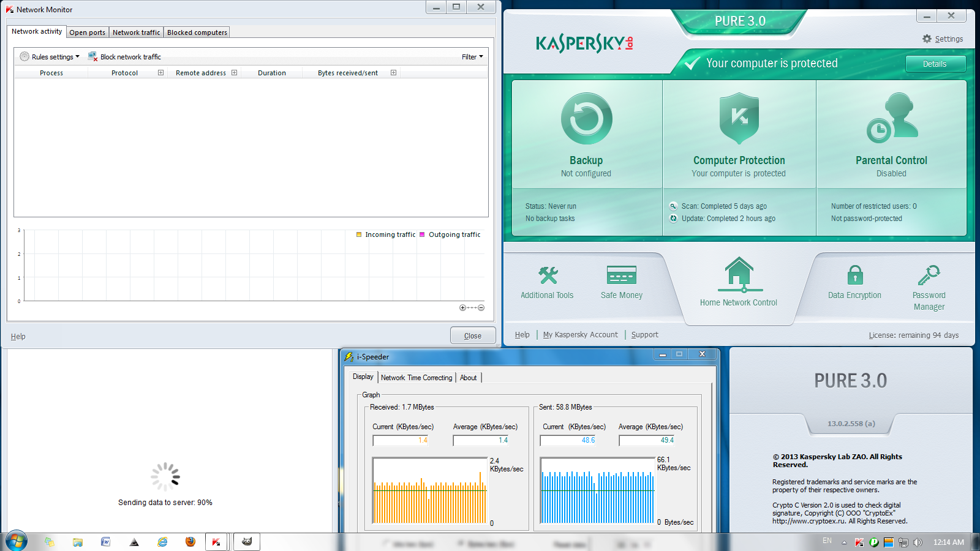Viewport: 980px width, 551px height.
Task: Expand the Remote address column plus box
Action: coord(234,73)
